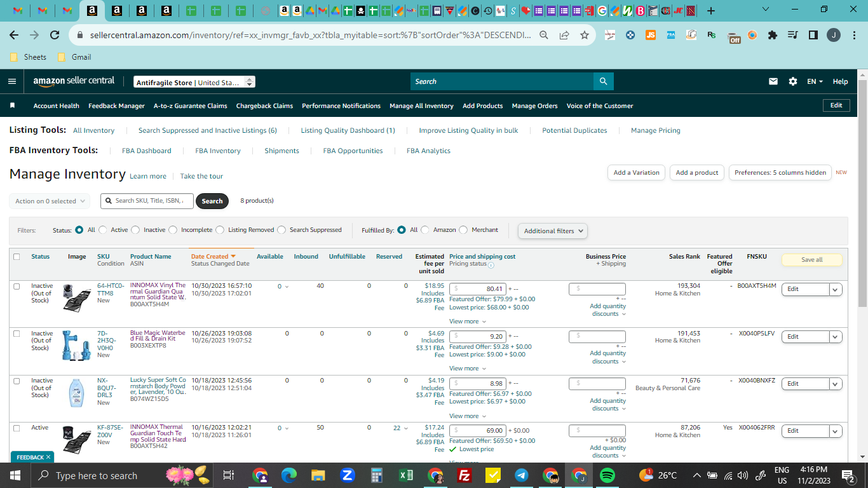The width and height of the screenshot is (868, 488).
Task: Open the Antifragile Store account selector
Action: 194,82
